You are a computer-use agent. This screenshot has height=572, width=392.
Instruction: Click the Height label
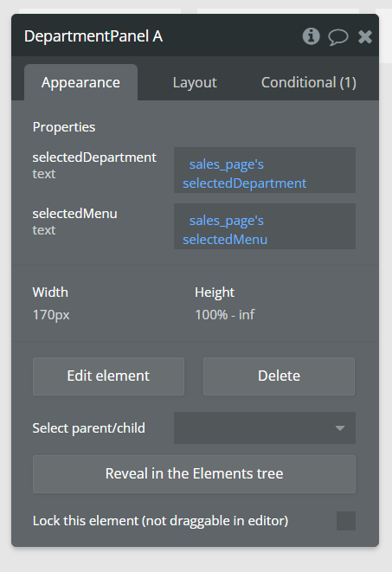tap(215, 292)
